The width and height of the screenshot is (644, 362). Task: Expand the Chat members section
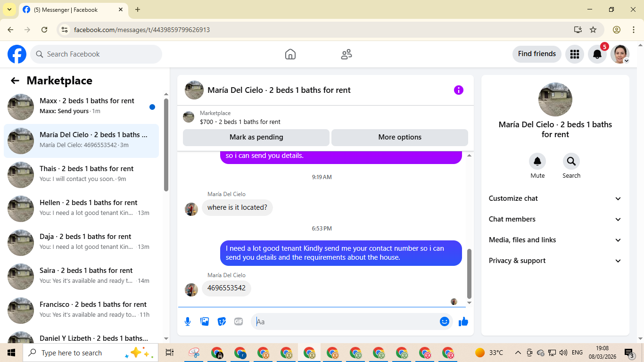tap(555, 219)
